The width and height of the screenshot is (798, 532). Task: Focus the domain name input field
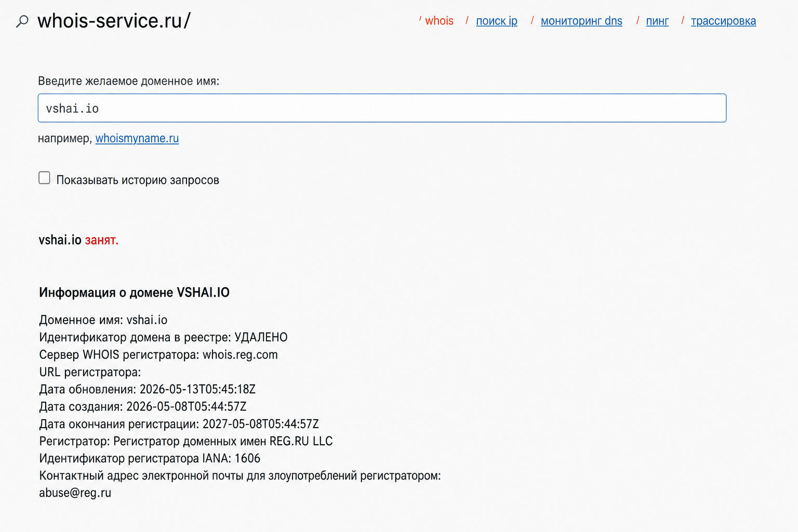[382, 108]
